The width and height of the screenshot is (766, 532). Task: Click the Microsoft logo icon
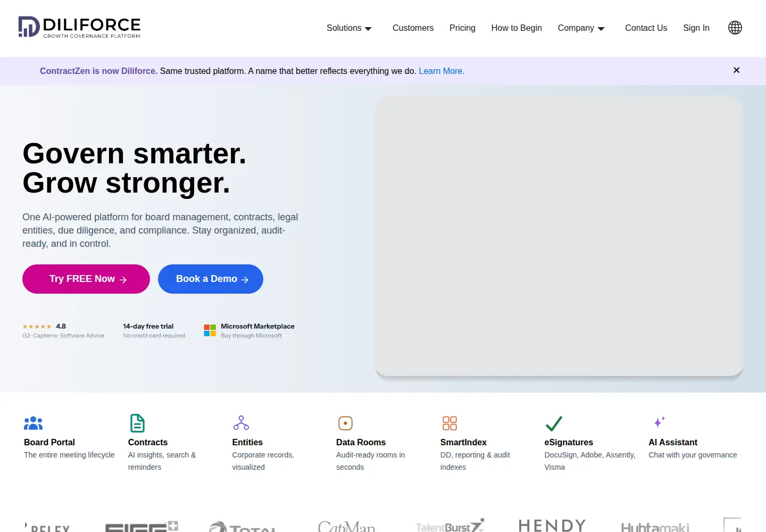(210, 330)
